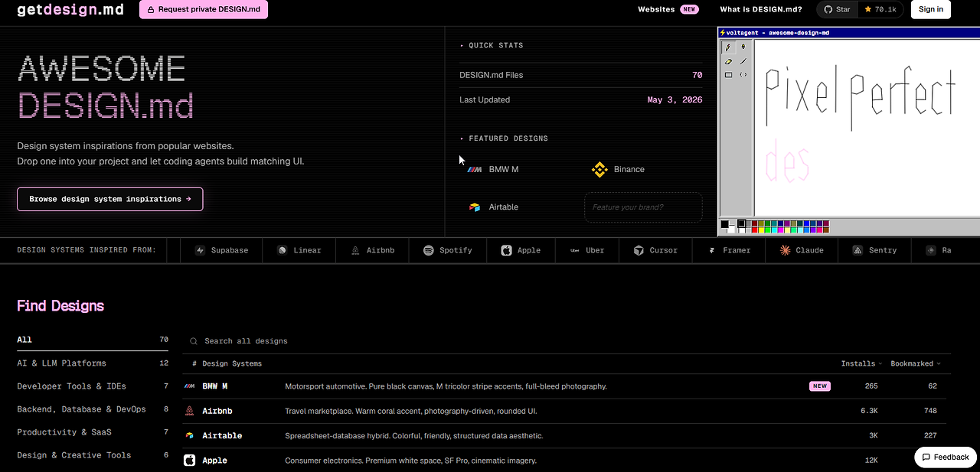Click Browse design system inspirations button
The width and height of the screenshot is (980, 472).
(x=110, y=199)
